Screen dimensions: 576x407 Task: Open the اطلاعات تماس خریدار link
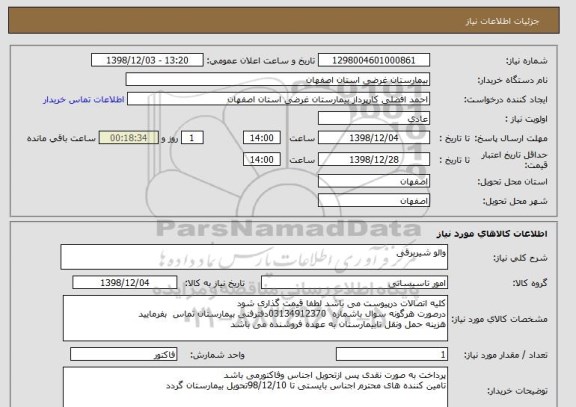click(84, 100)
